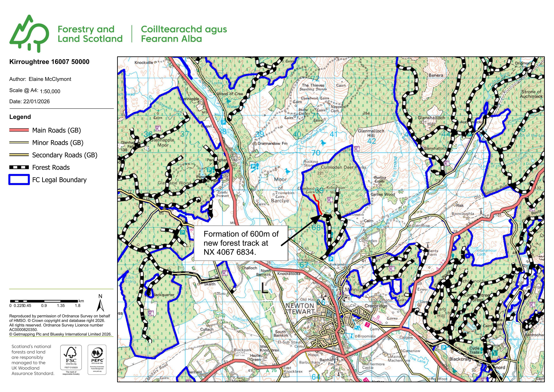Click the Forestry and Land Scotland tree logo
This screenshot has height=392, width=554.
click(x=29, y=34)
